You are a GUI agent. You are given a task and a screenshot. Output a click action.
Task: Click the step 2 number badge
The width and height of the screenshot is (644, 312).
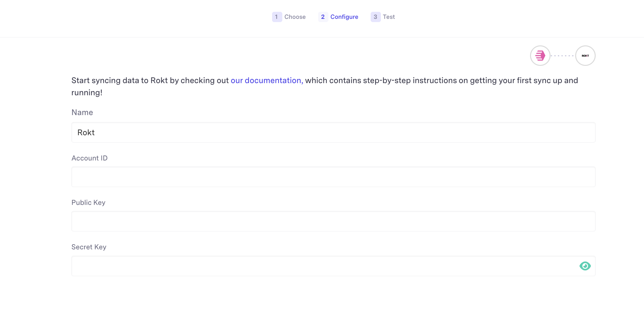323,17
